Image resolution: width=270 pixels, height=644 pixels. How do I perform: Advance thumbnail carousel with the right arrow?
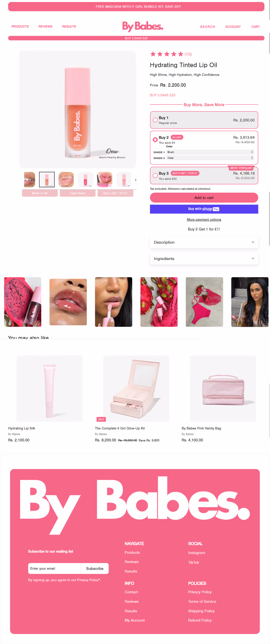136,180
